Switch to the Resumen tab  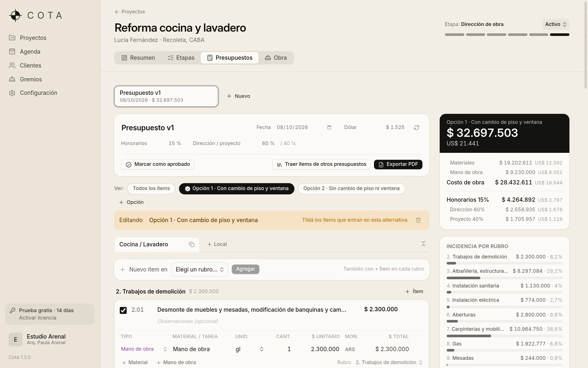[138, 58]
